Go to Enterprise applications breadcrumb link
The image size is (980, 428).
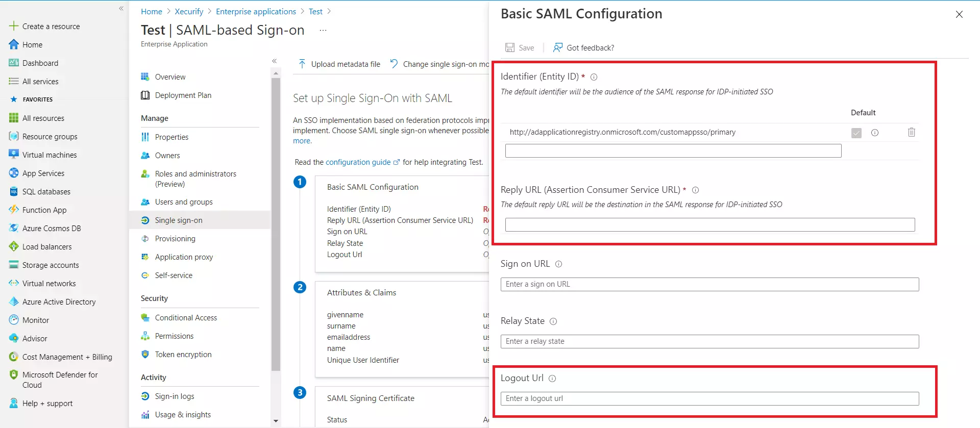click(x=256, y=11)
